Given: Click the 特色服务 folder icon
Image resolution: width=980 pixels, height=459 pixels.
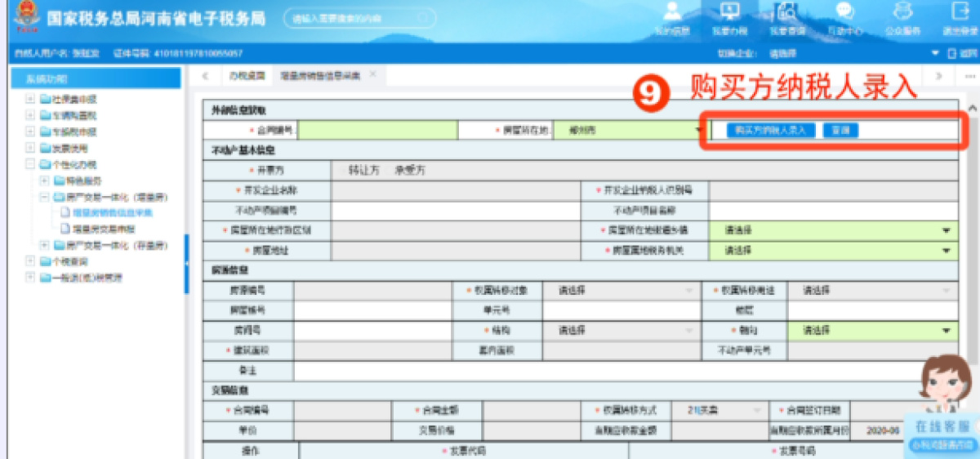Looking at the screenshot, I should (59, 180).
